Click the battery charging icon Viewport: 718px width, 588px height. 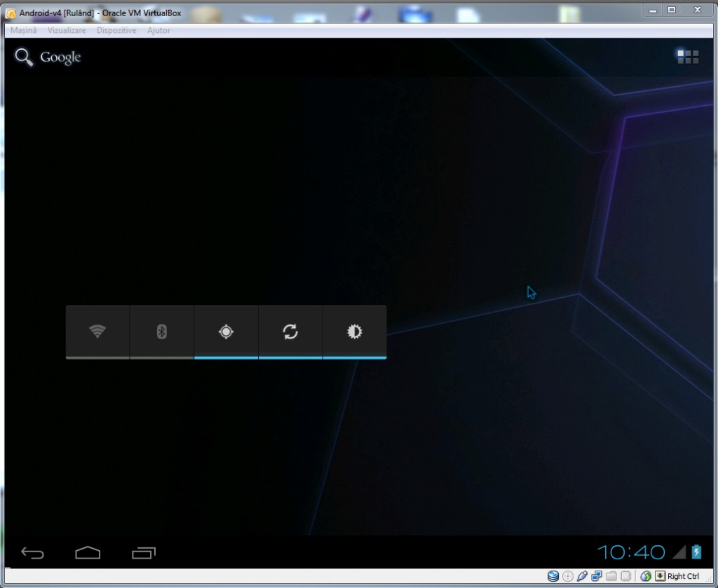tap(696, 552)
